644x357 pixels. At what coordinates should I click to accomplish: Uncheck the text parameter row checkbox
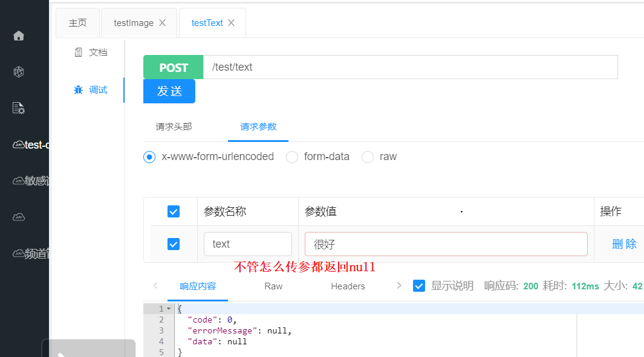[x=173, y=244]
